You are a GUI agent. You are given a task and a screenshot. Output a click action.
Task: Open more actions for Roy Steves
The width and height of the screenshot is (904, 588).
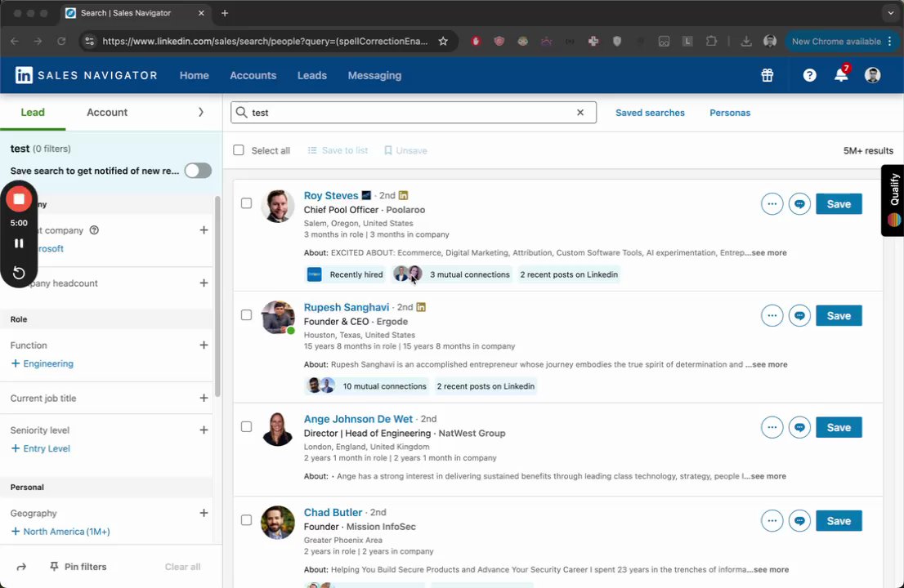tap(772, 204)
